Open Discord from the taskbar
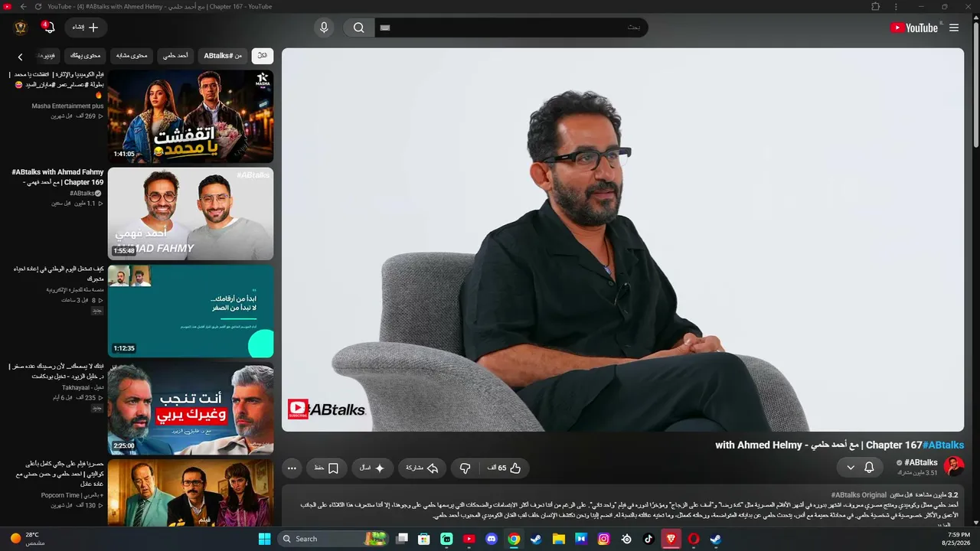This screenshot has height=551, width=980. pyautogui.click(x=492, y=539)
